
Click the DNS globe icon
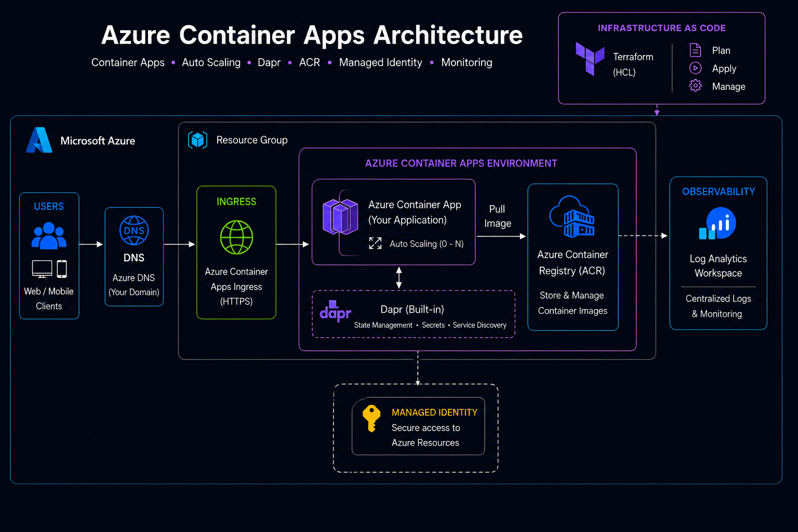[x=134, y=230]
